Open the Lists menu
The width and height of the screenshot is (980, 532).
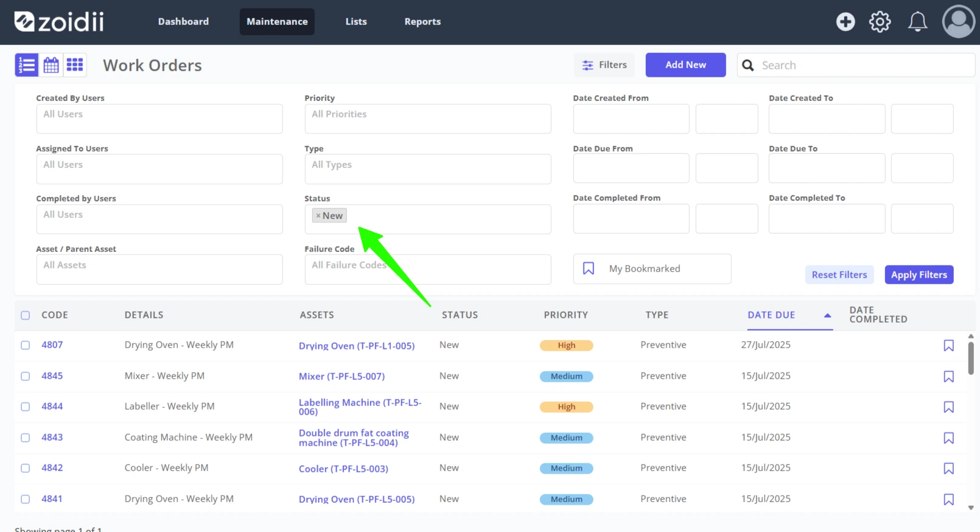tap(356, 22)
